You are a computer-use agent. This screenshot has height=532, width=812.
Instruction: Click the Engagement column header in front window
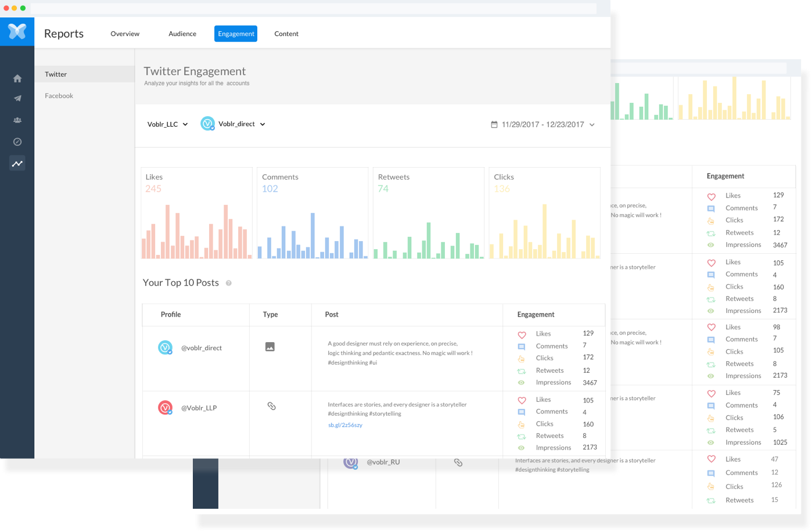coord(536,314)
